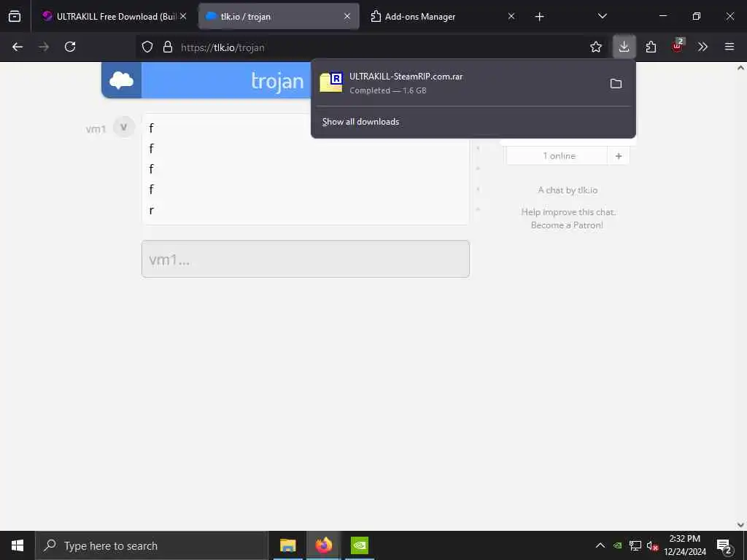The image size is (747, 560).
Task: Open Firefox application hamburger menu
Action: [x=729, y=47]
